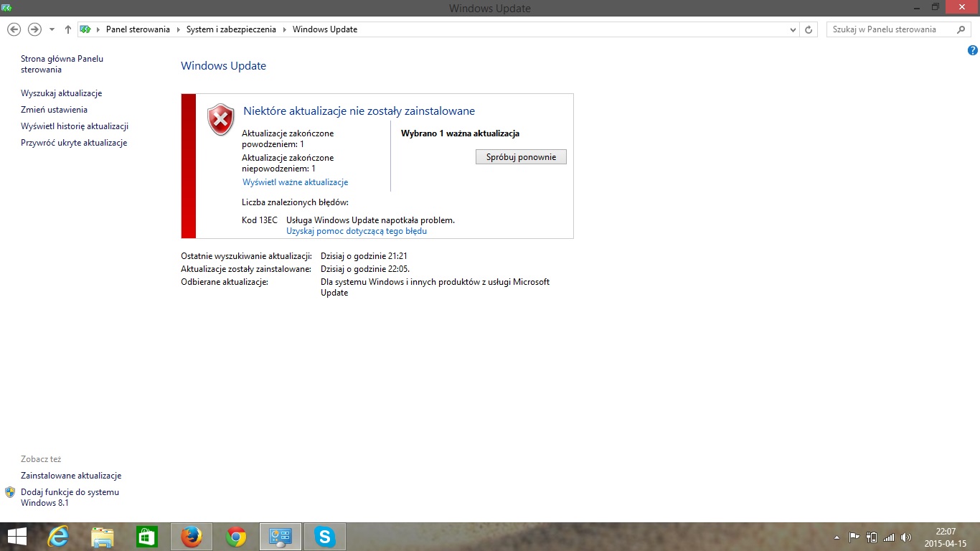980x551 pixels.
Task: Open help with the blue question mark
Action: (973, 50)
